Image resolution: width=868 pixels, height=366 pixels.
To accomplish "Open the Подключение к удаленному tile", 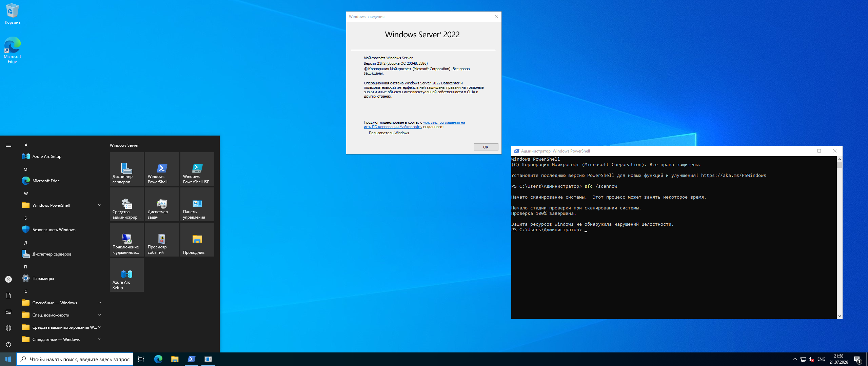I will [x=127, y=240].
